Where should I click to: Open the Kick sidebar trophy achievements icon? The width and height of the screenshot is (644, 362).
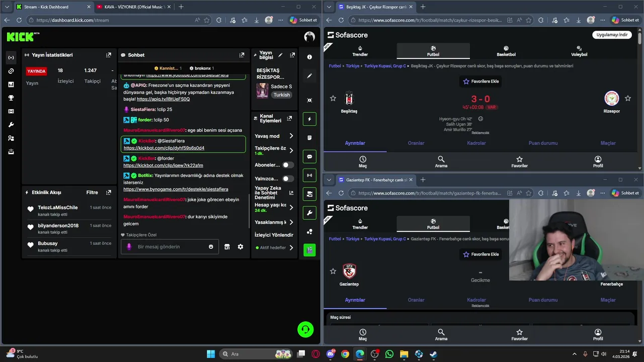[x=11, y=98]
